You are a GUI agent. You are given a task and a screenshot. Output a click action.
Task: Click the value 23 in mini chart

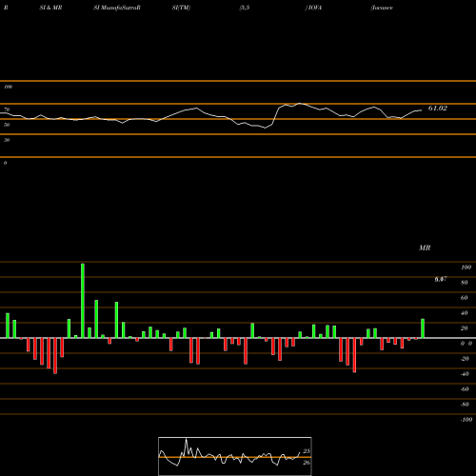(x=307, y=451)
